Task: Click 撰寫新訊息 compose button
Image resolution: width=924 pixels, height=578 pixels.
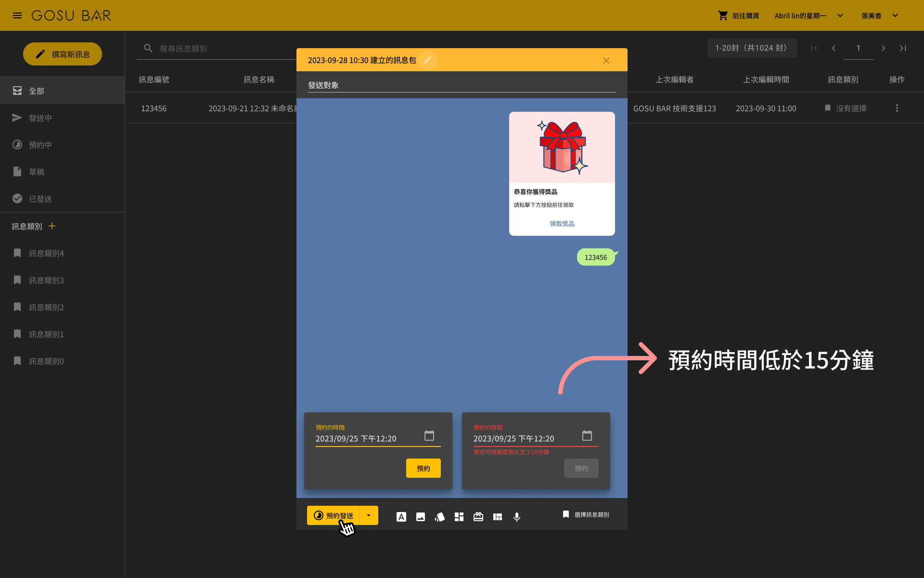Action: tap(63, 54)
